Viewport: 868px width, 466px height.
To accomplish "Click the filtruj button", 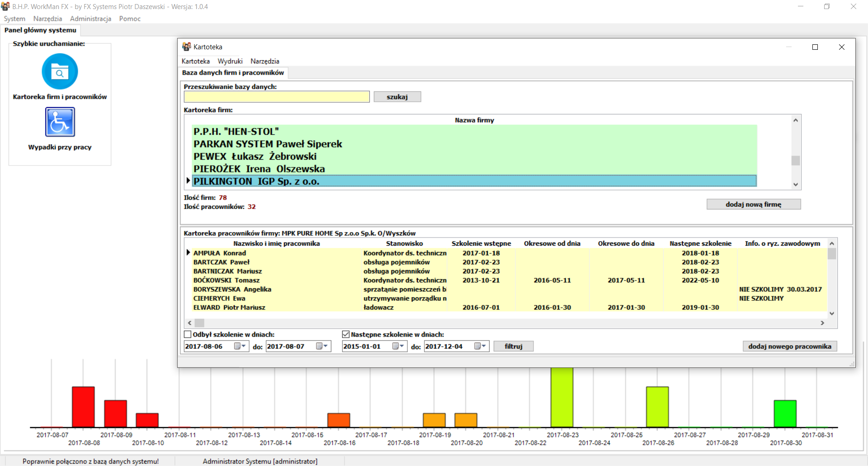I will coord(514,346).
